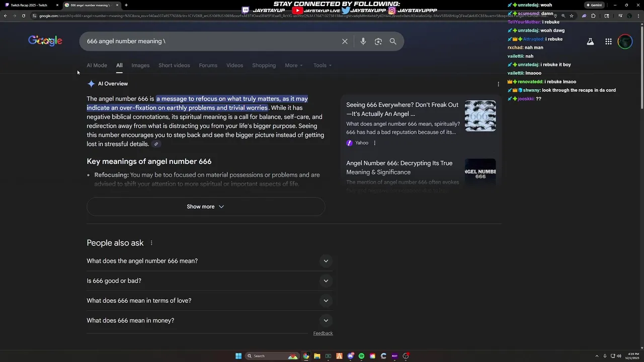644x362 pixels.
Task: Switch to Forums tab
Action: click(208, 65)
